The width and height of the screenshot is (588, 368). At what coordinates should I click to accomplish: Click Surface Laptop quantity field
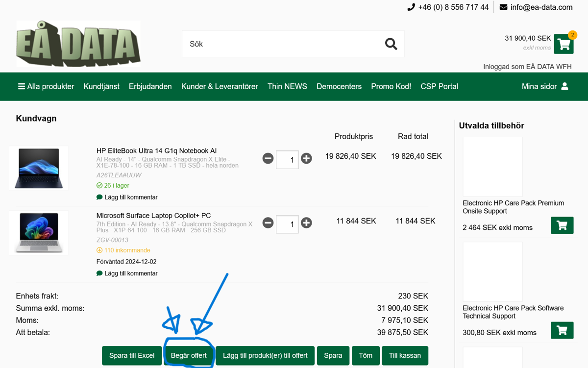coord(287,224)
